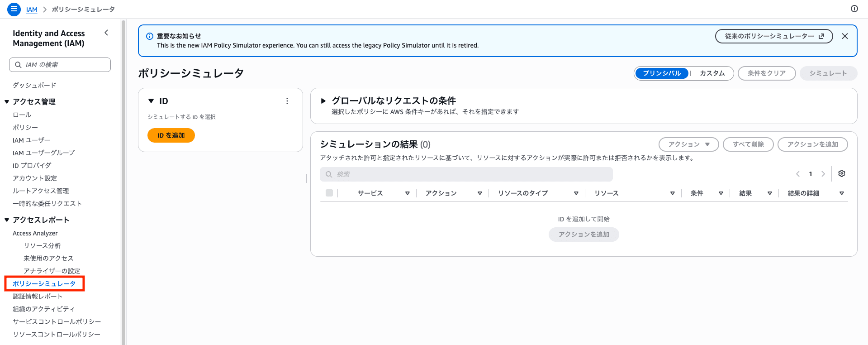Image resolution: width=868 pixels, height=345 pixels.
Task: Select the プリンシパル mode toggle
Action: [662, 73]
